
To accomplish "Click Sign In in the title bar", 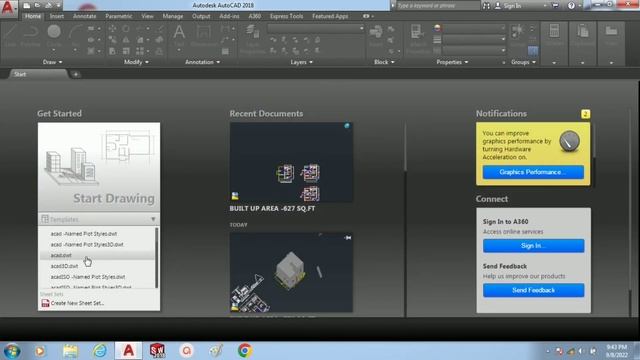I will click(x=512, y=6).
